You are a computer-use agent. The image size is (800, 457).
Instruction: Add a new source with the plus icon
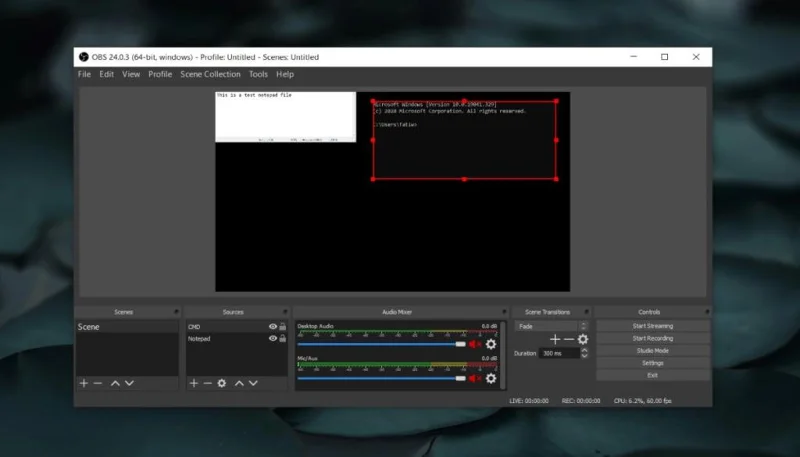[194, 383]
